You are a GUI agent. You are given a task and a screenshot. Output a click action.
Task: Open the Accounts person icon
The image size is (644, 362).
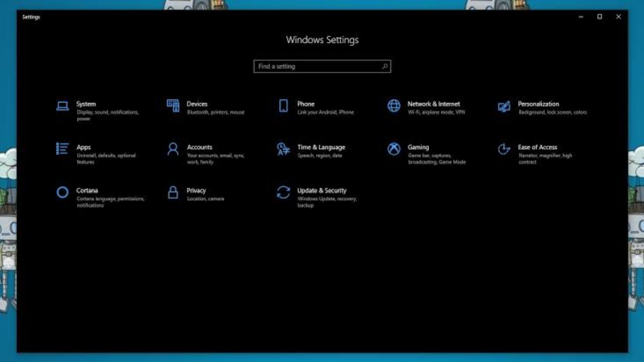coord(173,149)
